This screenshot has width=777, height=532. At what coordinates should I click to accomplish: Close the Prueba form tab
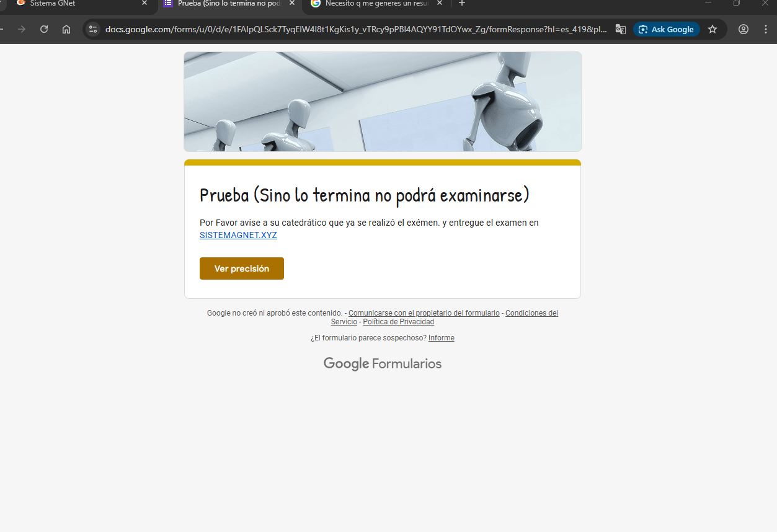click(292, 3)
